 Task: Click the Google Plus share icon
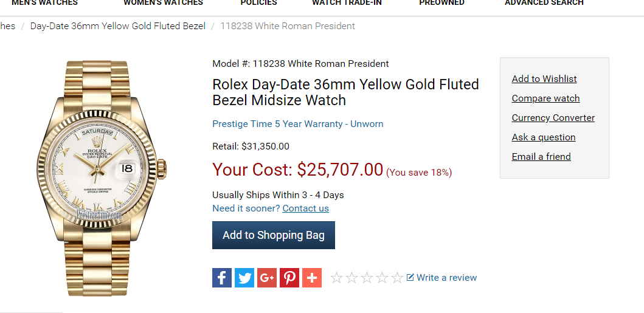point(267,278)
